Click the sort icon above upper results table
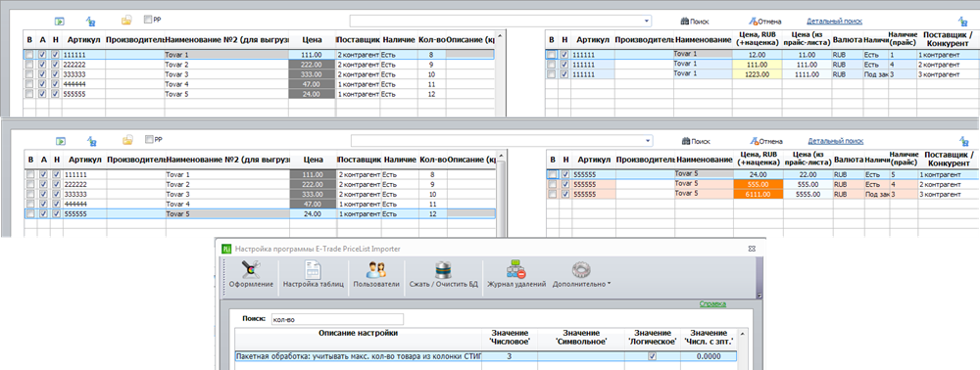The width and height of the screenshot is (980, 370). coord(963,22)
